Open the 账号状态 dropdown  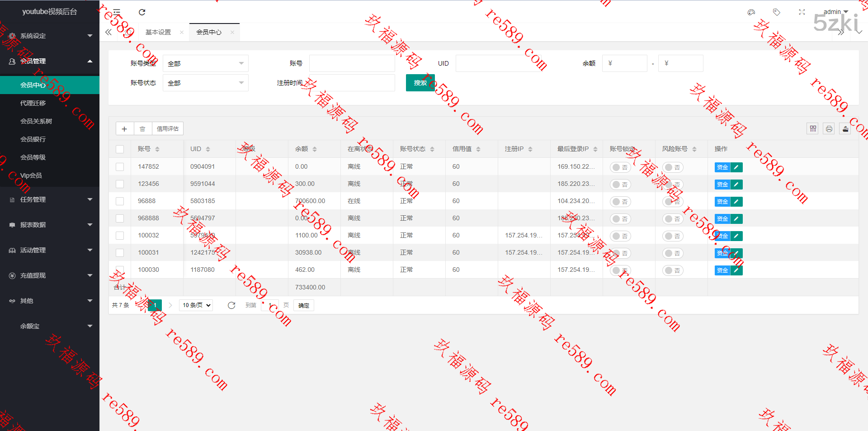[205, 83]
